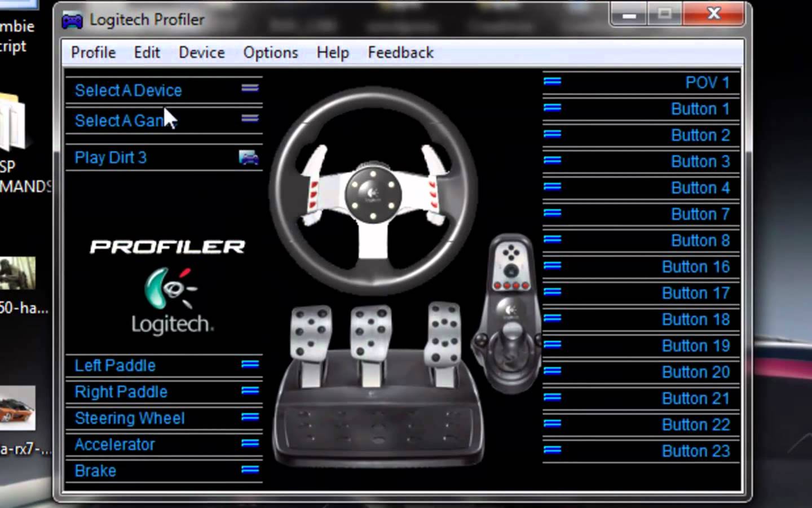Click the blue indicator beside Button 1

[x=552, y=108]
